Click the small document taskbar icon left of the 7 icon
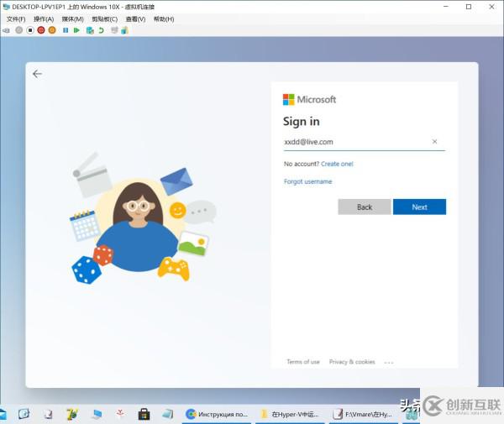Screen dimensions: 504x424 (48, 415)
